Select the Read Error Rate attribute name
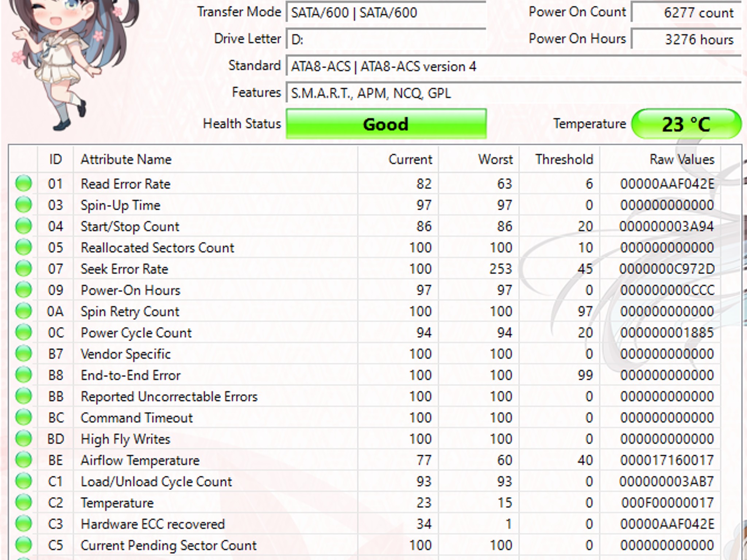Image resolution: width=747 pixels, height=560 pixels. click(x=125, y=184)
